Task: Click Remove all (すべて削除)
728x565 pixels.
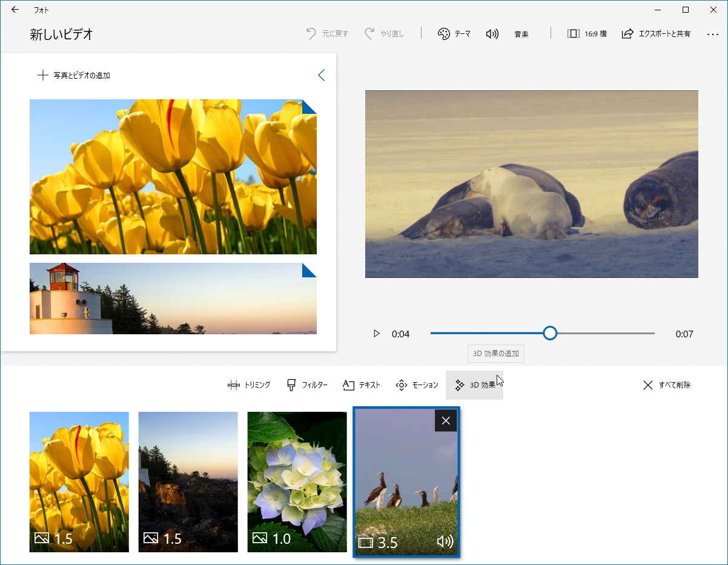Action: pos(666,385)
